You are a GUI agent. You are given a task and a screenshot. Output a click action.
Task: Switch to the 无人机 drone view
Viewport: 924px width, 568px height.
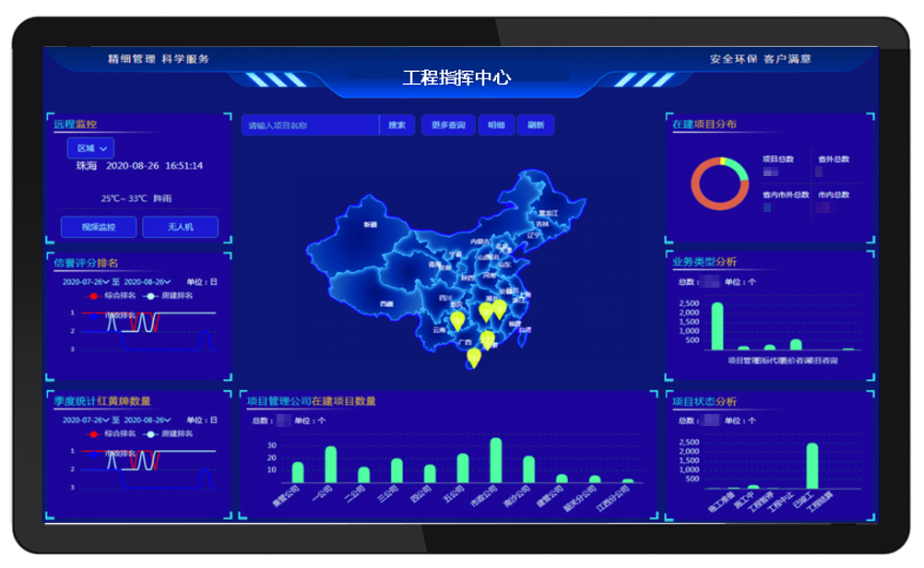[180, 227]
